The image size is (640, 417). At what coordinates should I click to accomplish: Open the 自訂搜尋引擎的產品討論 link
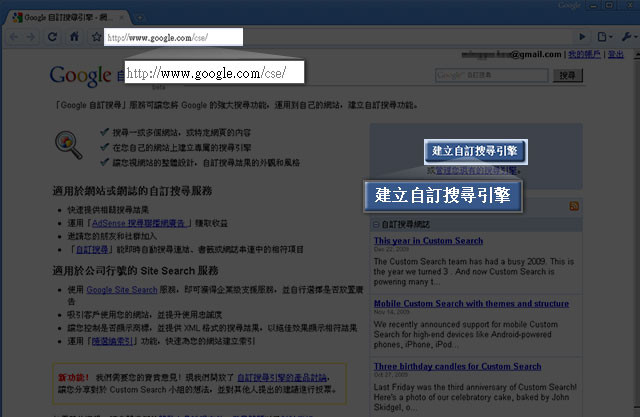[x=282, y=377]
